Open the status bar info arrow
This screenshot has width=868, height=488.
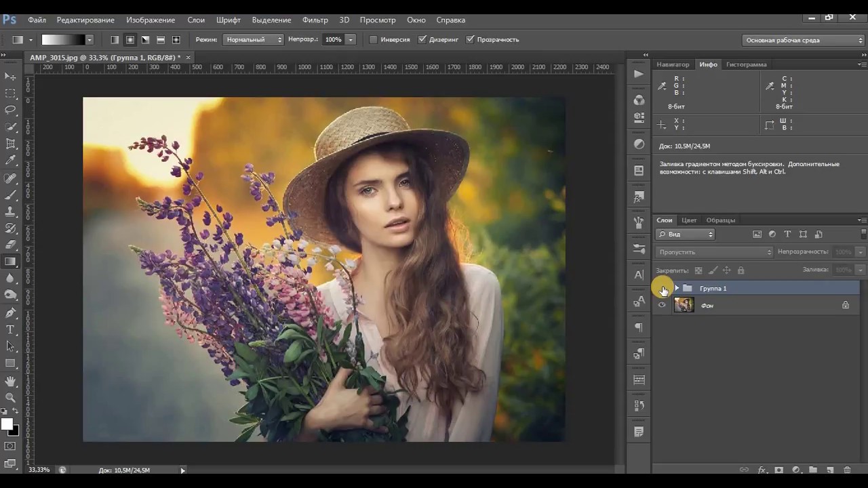tap(182, 470)
